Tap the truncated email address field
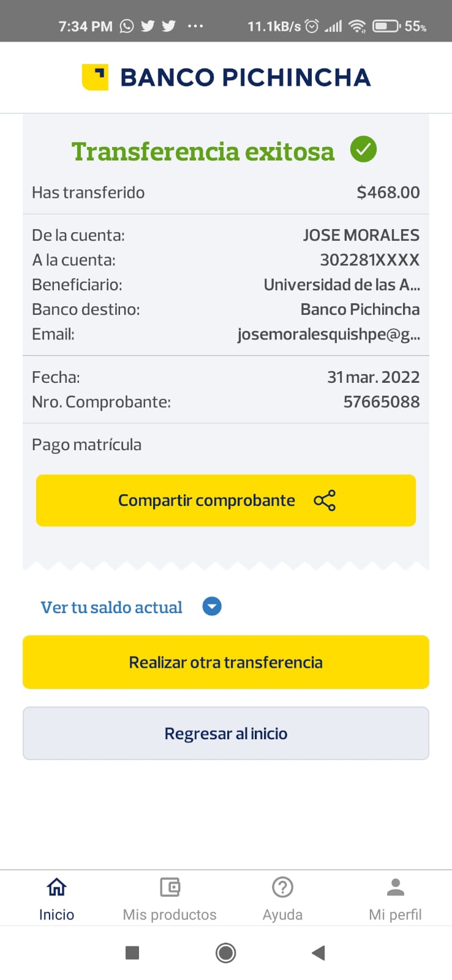The image size is (452, 980). click(x=328, y=334)
